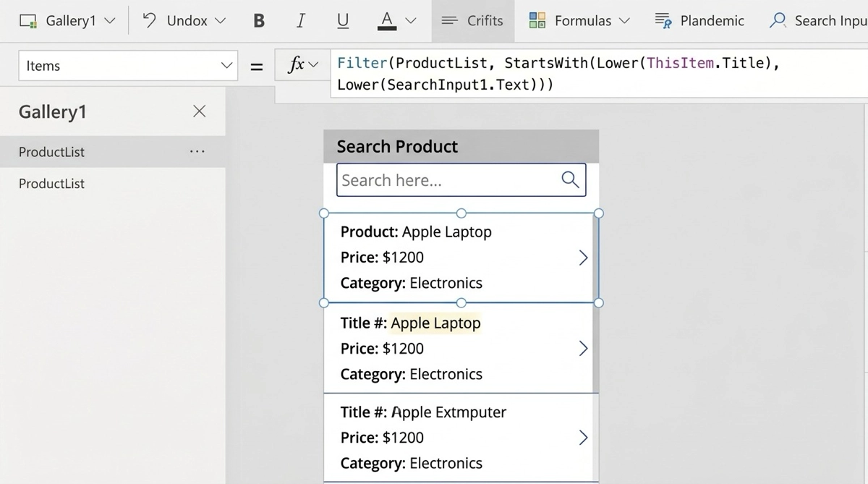
Task: Open the Gallery1 control dropdown
Action: pos(110,21)
